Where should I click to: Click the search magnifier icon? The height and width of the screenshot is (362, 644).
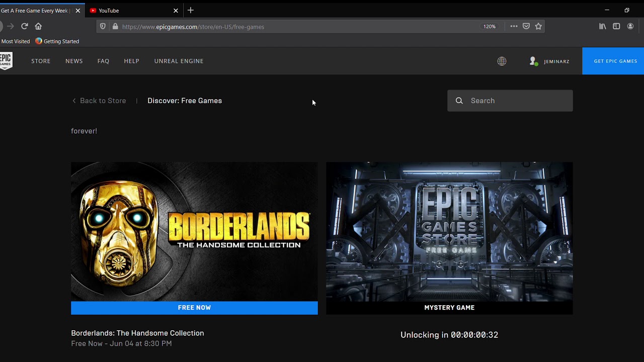tap(459, 101)
